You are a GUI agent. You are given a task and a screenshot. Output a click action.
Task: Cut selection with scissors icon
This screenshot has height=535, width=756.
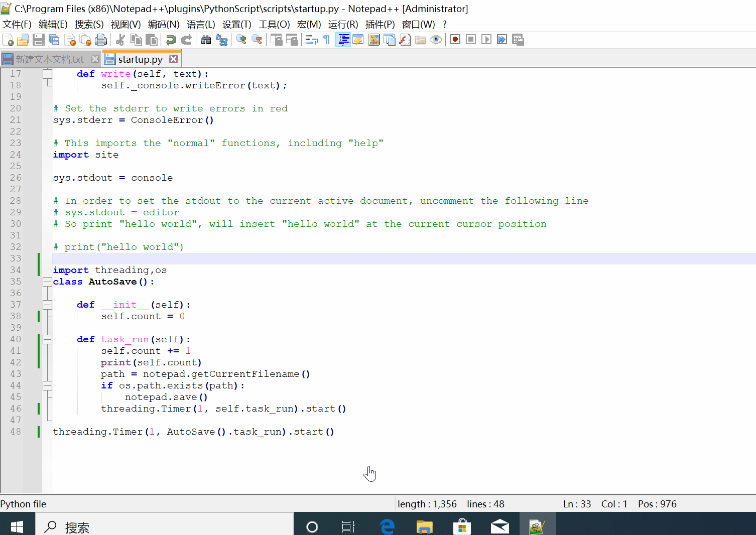click(120, 40)
